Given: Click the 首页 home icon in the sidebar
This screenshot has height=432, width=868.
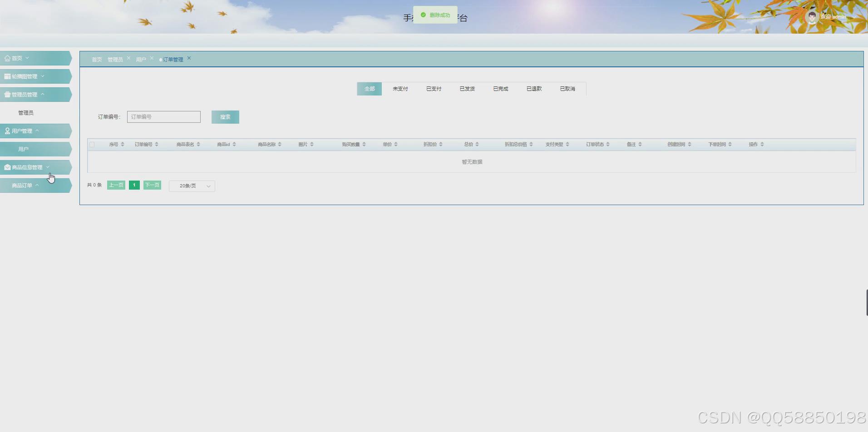Looking at the screenshot, I should click(x=7, y=58).
